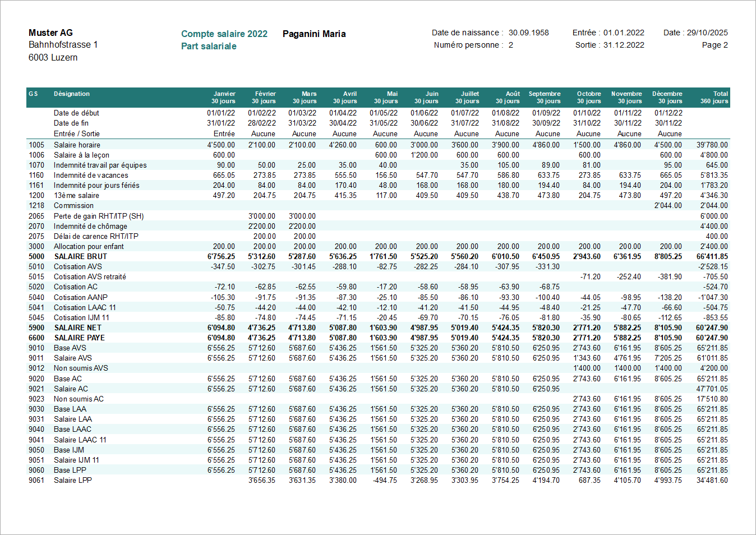Image resolution: width=756 pixels, height=535 pixels.
Task: Select the Allocation pour enfant row label
Action: click(89, 246)
